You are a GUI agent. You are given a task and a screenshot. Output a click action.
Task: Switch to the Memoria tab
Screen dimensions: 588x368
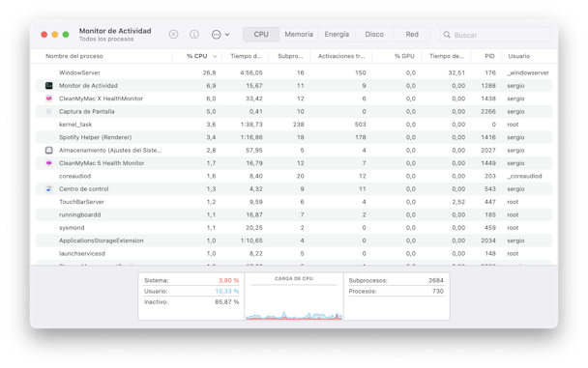point(299,35)
